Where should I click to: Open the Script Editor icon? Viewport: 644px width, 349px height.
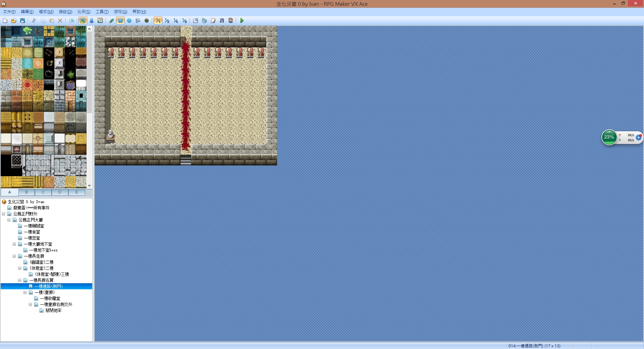(x=213, y=20)
